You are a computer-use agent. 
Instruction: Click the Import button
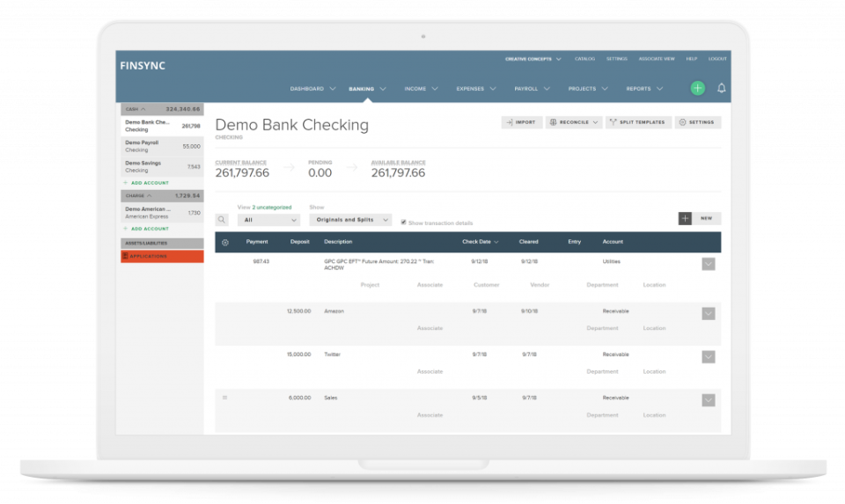pyautogui.click(x=522, y=122)
